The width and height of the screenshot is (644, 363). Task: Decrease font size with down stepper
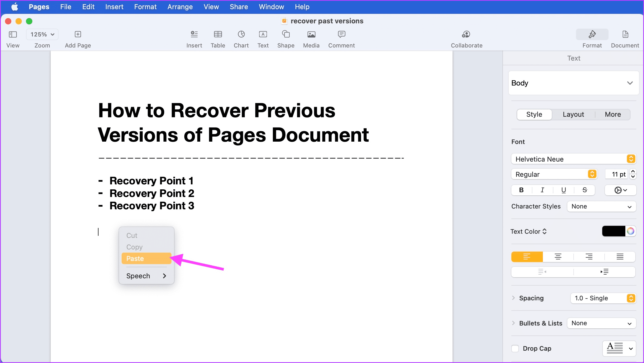(x=633, y=177)
